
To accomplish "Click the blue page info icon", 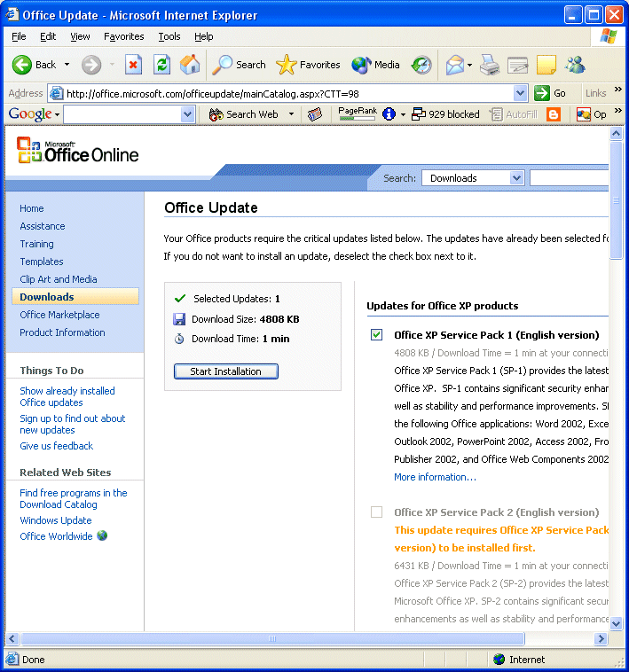I will 389,114.
